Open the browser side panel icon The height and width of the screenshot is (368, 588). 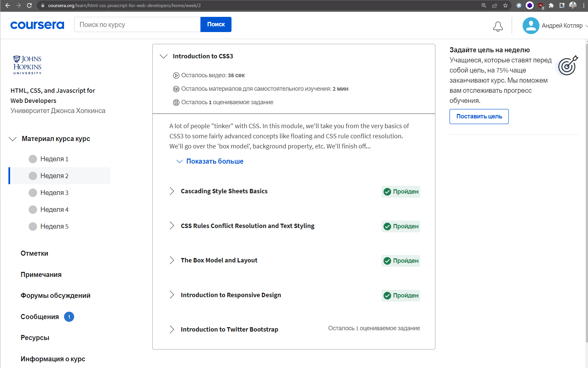tap(562, 5)
